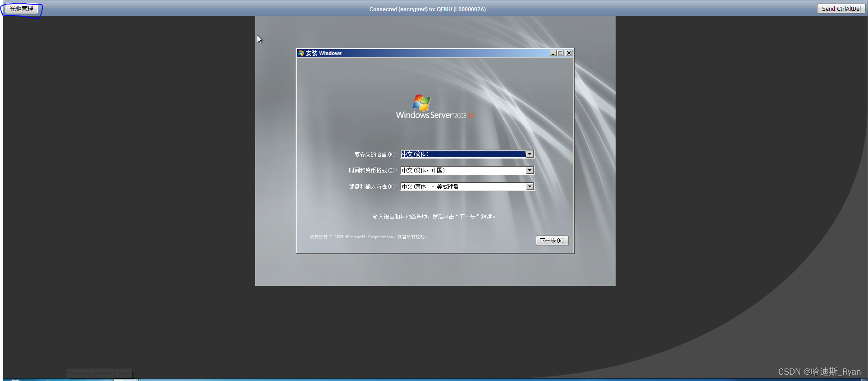This screenshot has height=381, width=868.
Task: Click the 要安装的语言 label text
Action: [375, 154]
